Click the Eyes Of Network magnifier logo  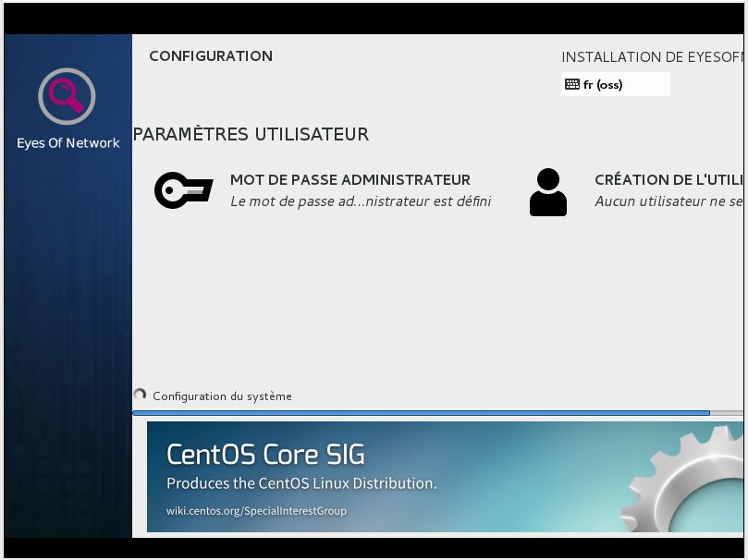click(67, 96)
